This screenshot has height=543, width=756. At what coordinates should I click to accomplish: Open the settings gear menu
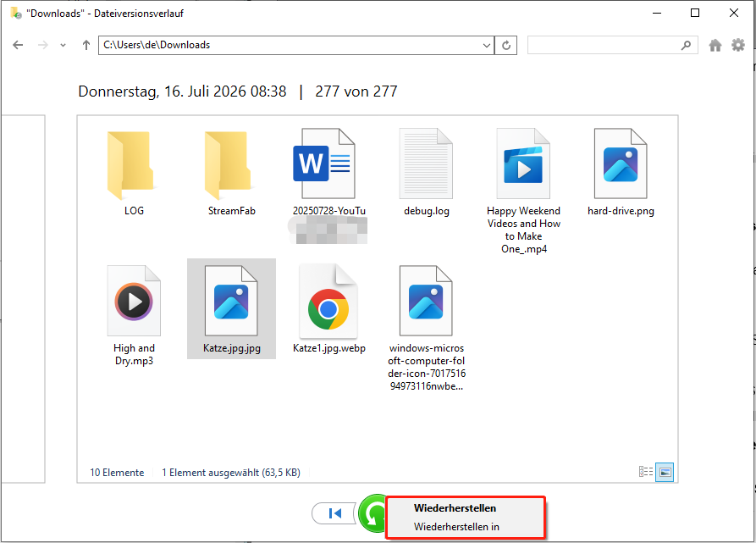point(738,46)
